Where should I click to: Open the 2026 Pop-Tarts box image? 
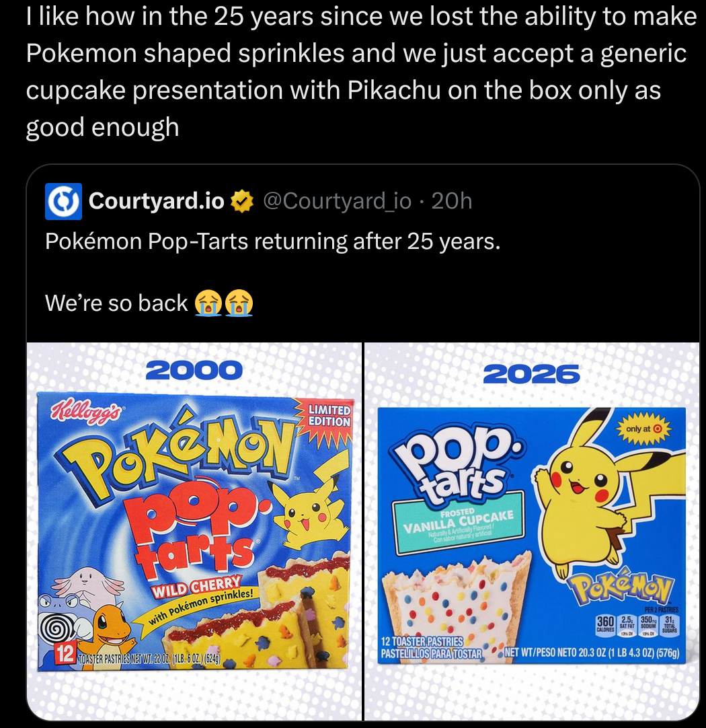[x=532, y=532]
